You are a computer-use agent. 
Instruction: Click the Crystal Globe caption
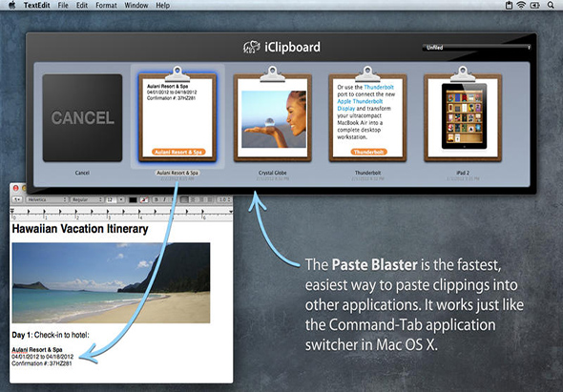tap(273, 173)
